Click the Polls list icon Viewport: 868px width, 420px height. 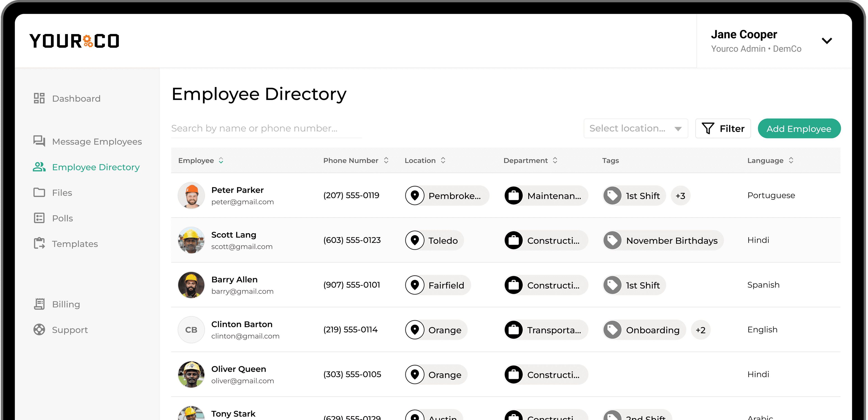[x=39, y=218]
